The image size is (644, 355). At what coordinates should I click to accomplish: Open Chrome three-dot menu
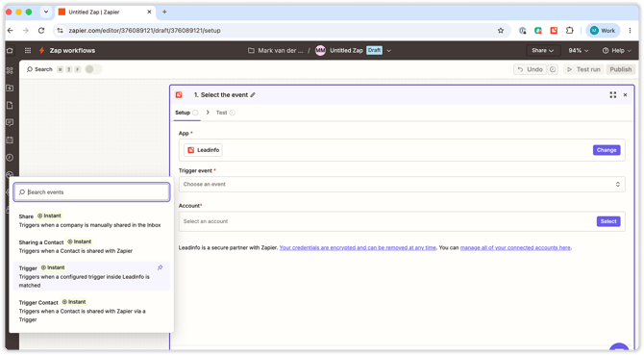tap(630, 31)
